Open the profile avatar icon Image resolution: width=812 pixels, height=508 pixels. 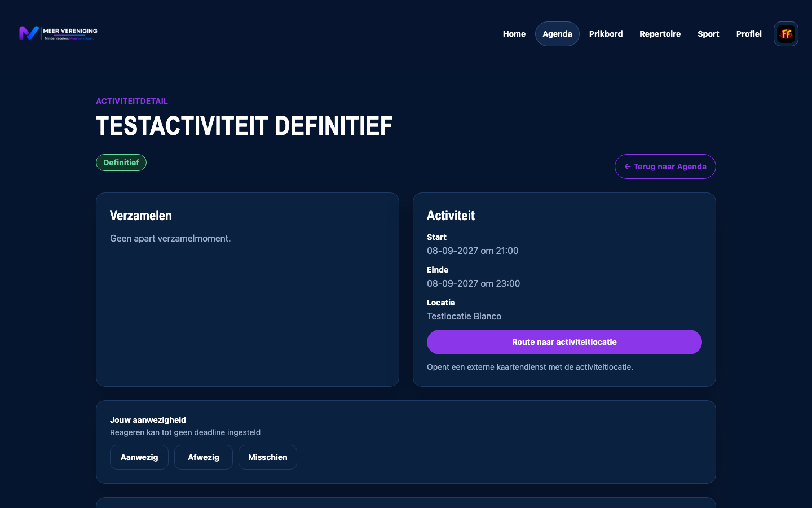coord(786,34)
